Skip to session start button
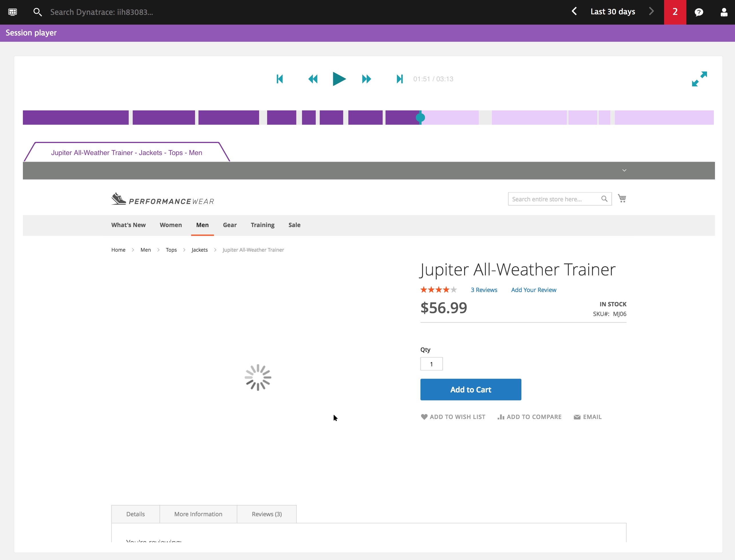Image resolution: width=735 pixels, height=560 pixels. click(x=280, y=79)
